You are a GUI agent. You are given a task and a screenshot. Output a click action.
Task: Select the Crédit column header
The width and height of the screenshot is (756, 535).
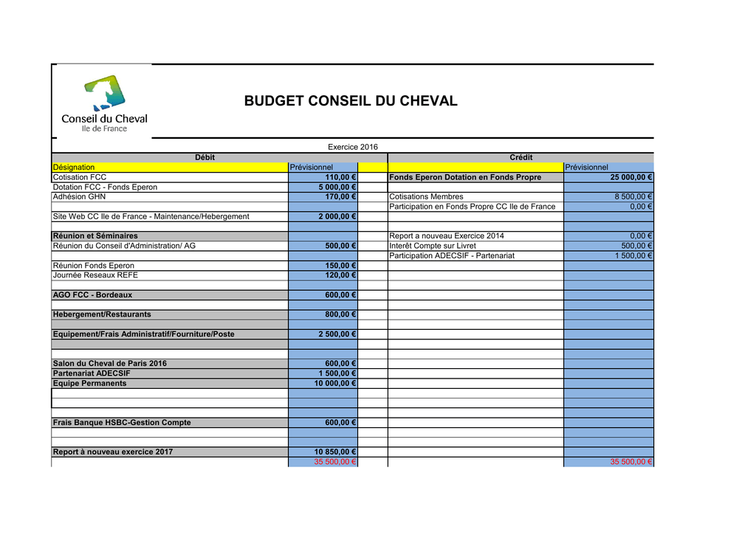tap(520, 158)
